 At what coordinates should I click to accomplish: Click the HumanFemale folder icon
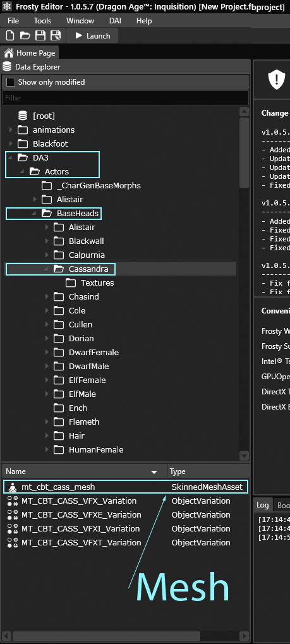point(59,450)
